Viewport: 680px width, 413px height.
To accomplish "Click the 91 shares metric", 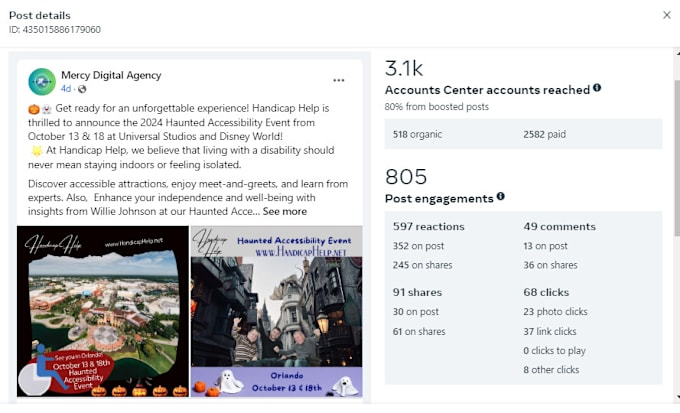I will [417, 292].
